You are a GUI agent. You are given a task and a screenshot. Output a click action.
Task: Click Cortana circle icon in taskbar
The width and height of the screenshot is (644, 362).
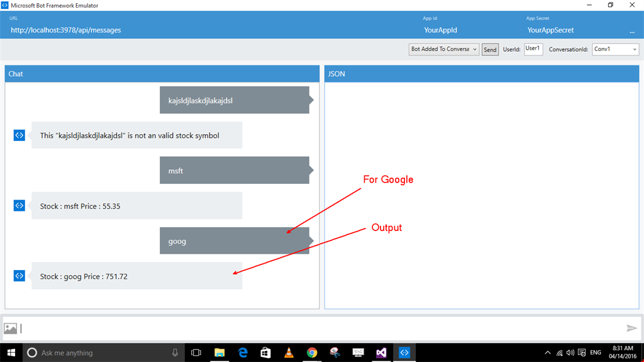click(32, 353)
